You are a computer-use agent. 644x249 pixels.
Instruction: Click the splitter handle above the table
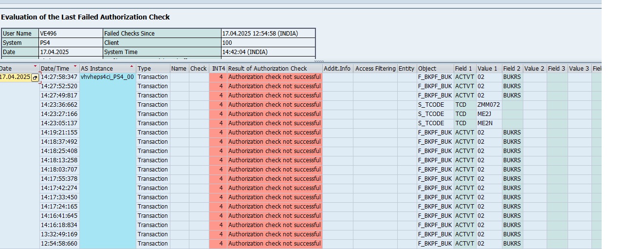(319, 61)
